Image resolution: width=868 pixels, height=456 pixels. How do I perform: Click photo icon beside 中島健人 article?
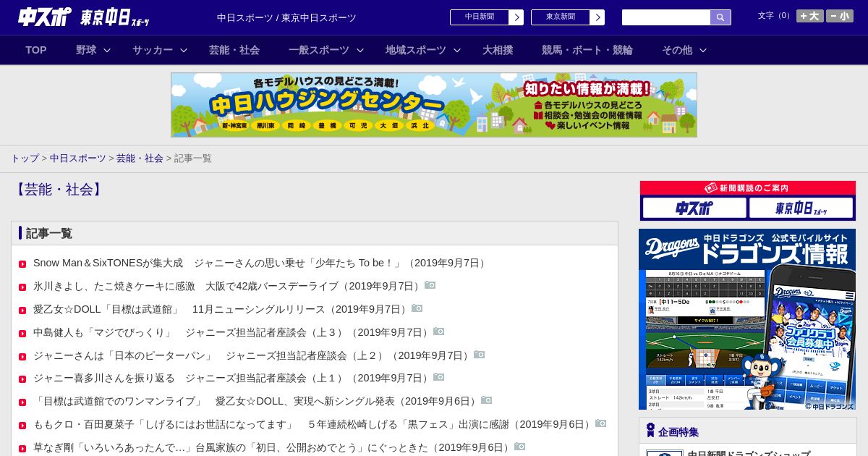click(439, 332)
